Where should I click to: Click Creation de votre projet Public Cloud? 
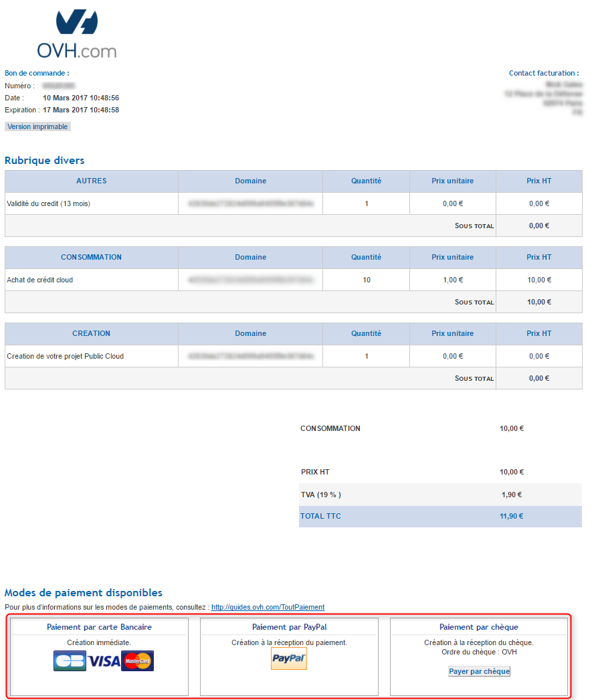click(65, 356)
